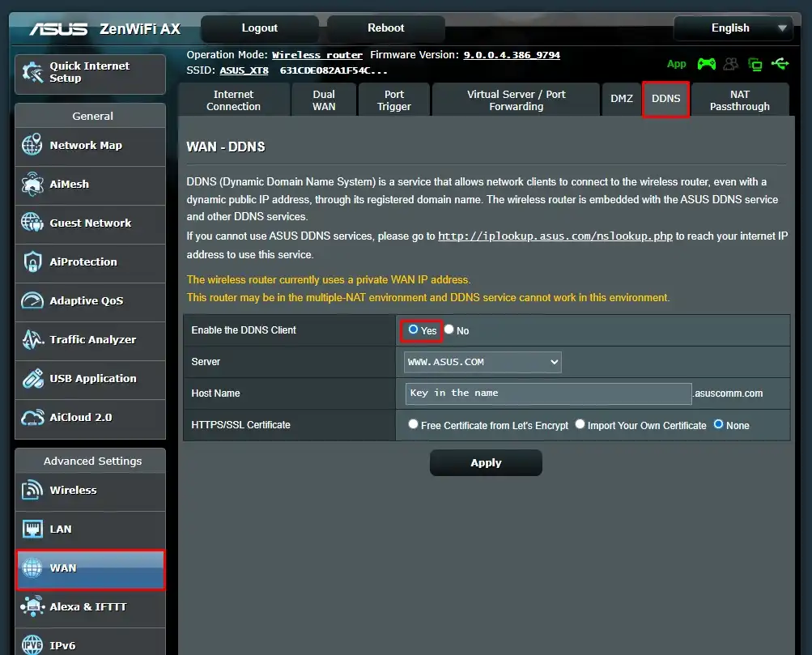Open AiMesh via its sidebar icon
The image size is (812, 655).
pyautogui.click(x=32, y=185)
